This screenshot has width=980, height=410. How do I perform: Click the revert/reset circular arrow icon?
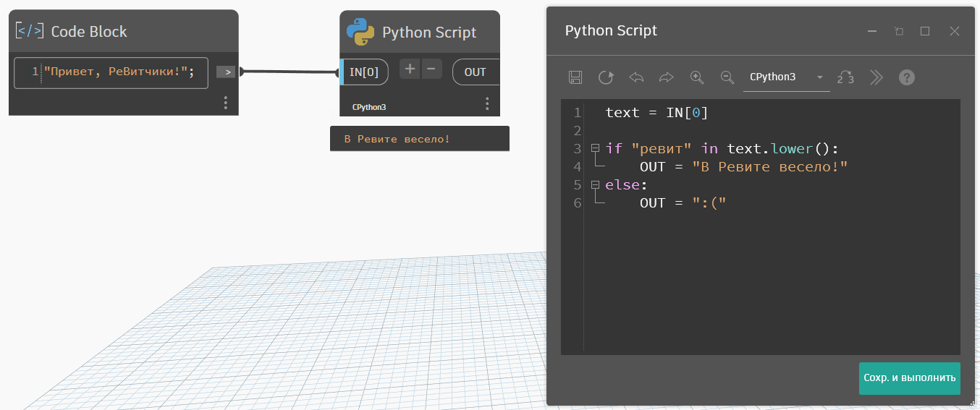click(606, 77)
